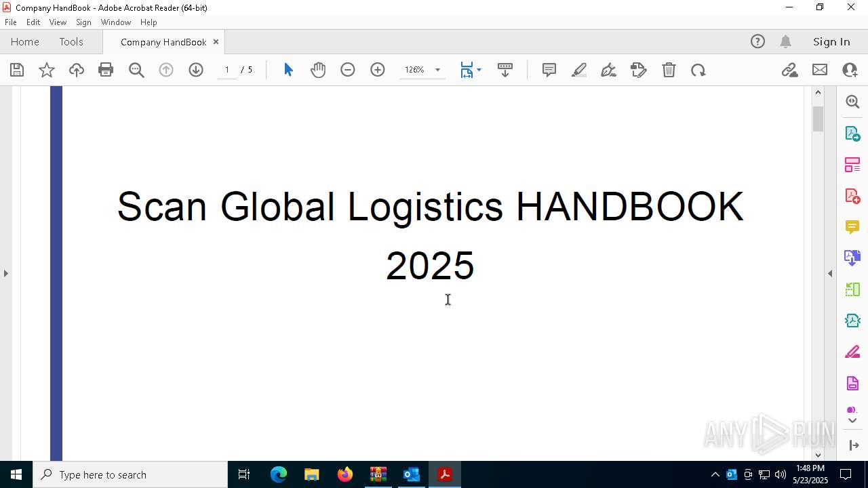Open the Find text magnifier tool
This screenshot has width=868, height=488.
click(x=136, y=70)
